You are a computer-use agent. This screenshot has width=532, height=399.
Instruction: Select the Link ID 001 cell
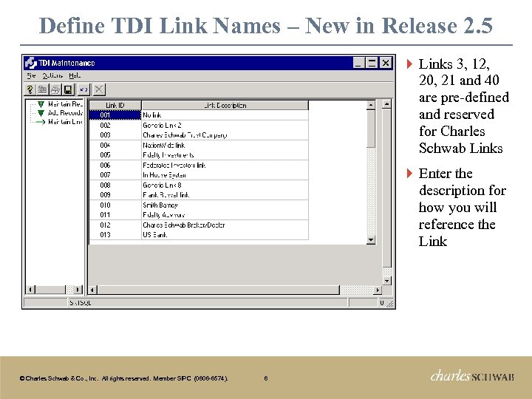(115, 115)
